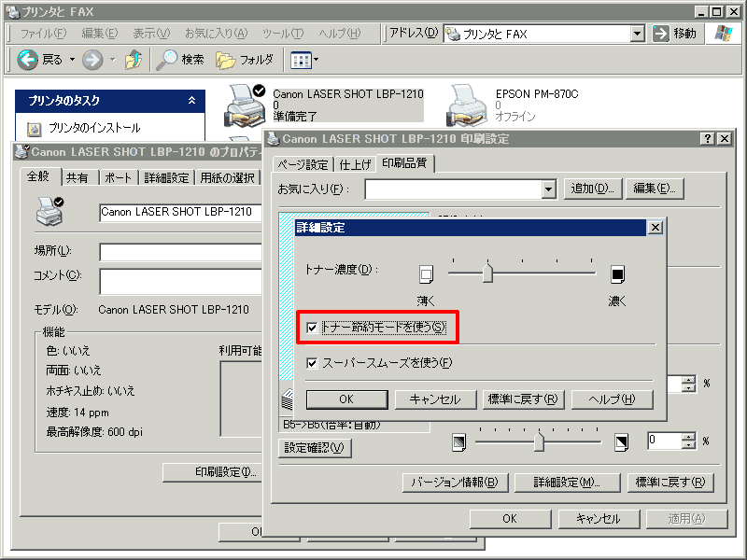Click the 場所(L) input field

pos(180,252)
